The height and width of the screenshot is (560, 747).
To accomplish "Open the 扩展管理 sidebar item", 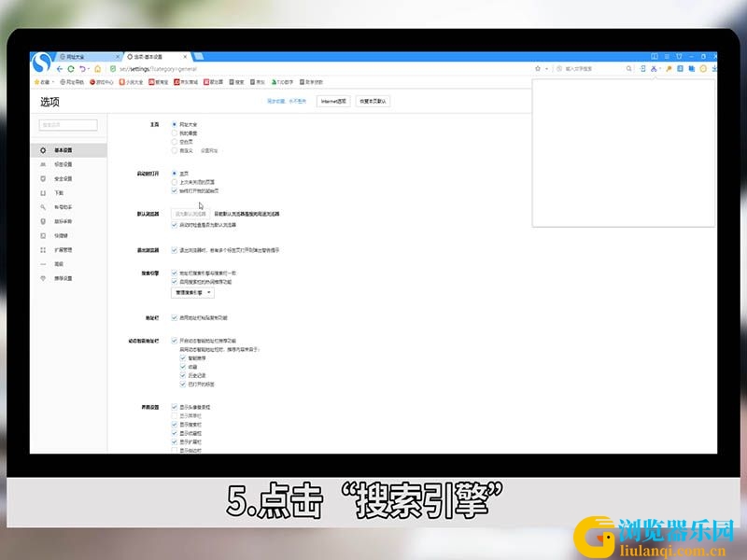I will tap(69, 250).
